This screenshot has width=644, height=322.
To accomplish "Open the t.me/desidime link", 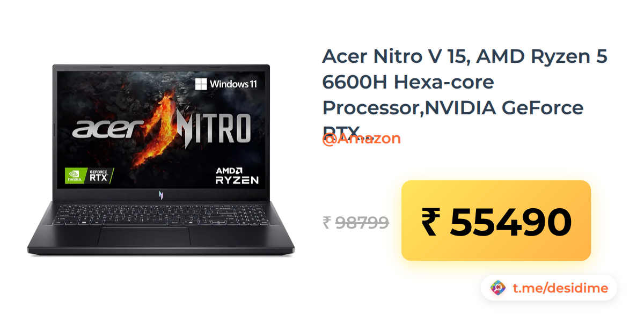I will coord(560,288).
